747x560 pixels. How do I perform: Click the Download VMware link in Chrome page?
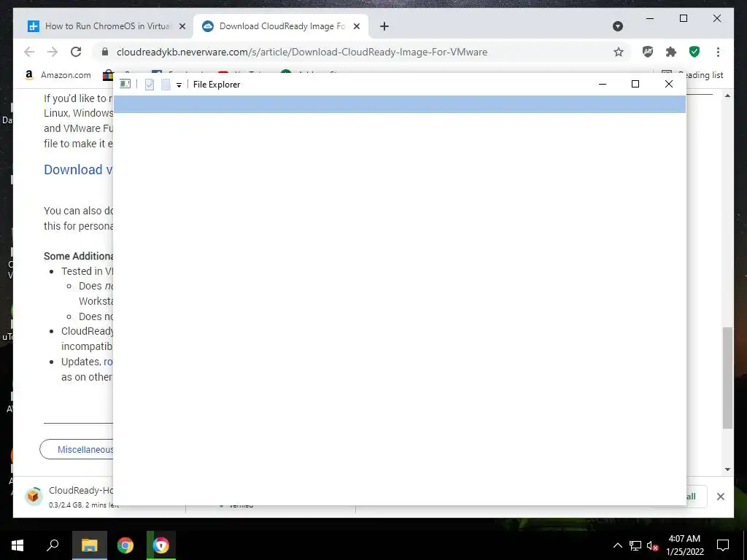coord(78,170)
